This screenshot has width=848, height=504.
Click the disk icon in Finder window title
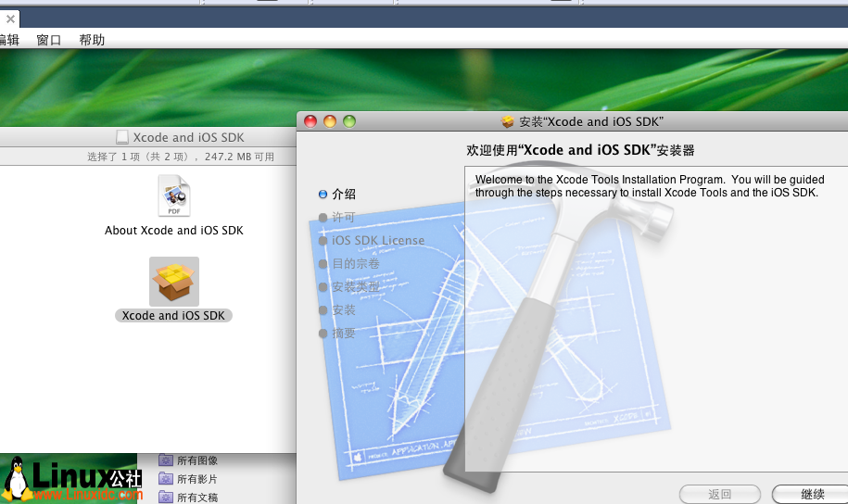(x=122, y=137)
